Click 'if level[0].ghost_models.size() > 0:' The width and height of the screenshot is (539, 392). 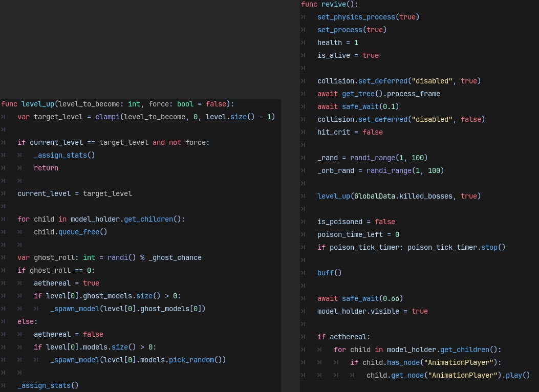tap(107, 296)
